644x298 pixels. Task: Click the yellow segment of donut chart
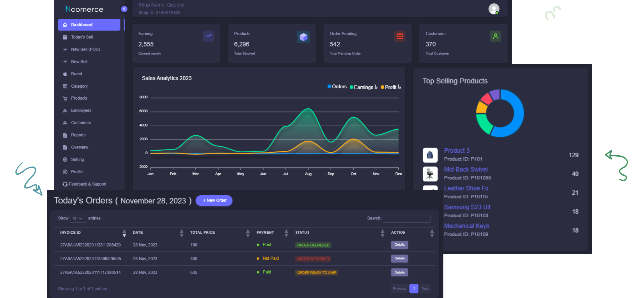pyautogui.click(x=481, y=107)
